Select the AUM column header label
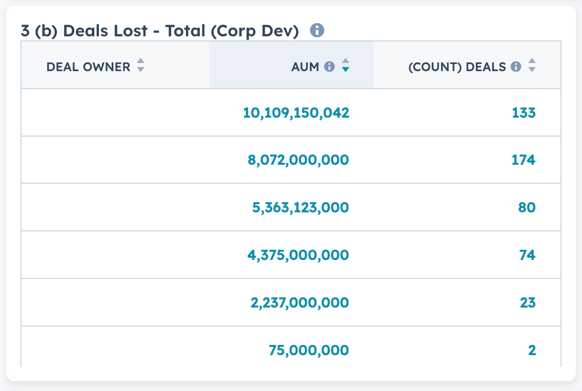This screenshot has height=391, width=582. [305, 67]
